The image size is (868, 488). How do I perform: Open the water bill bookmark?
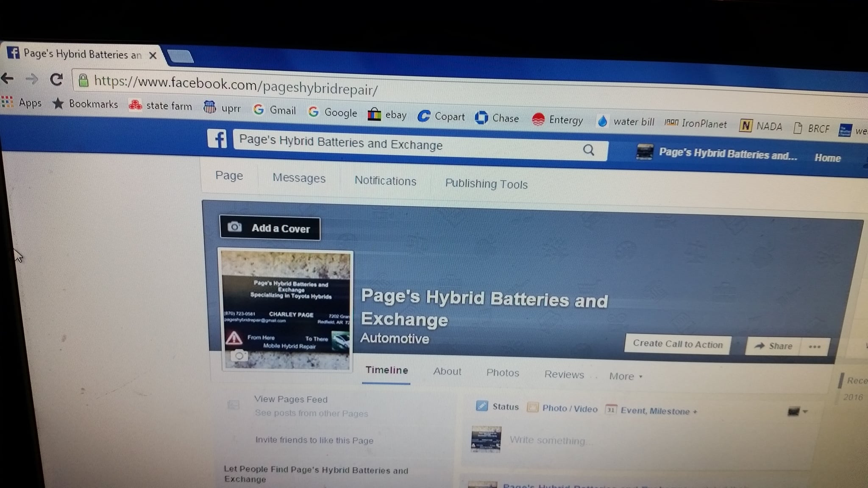(626, 122)
